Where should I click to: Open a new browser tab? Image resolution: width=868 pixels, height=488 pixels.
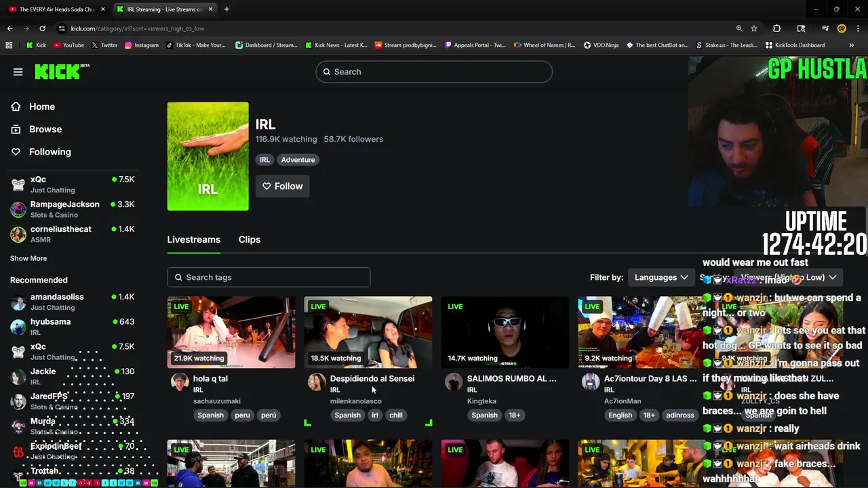(x=226, y=9)
